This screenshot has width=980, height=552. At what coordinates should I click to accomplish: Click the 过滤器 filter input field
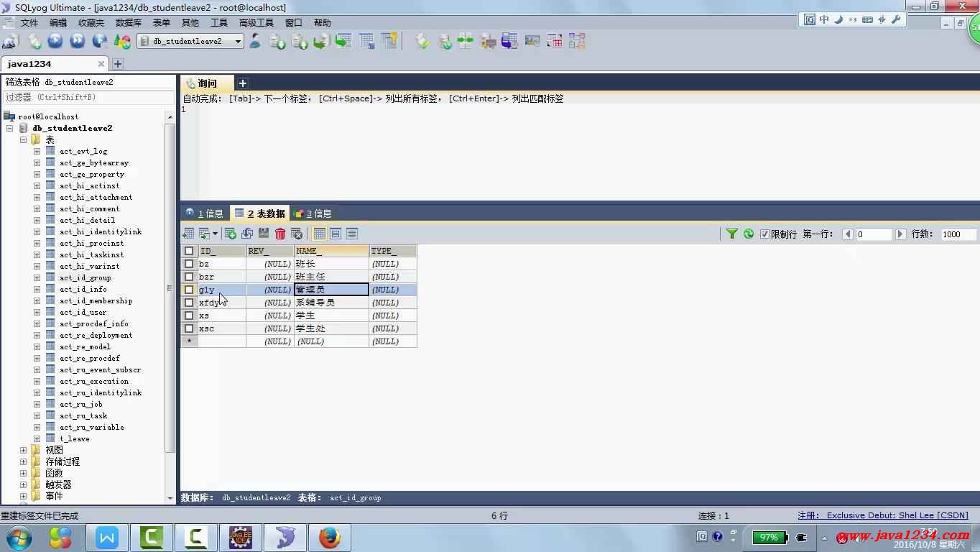point(88,97)
